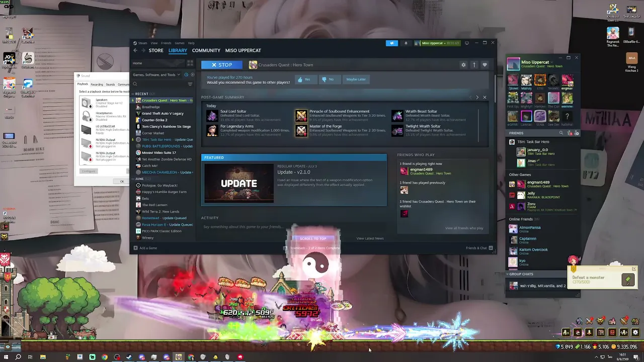Open Wraith Beast Soltar achievement icon
The image size is (644, 362).
click(397, 116)
